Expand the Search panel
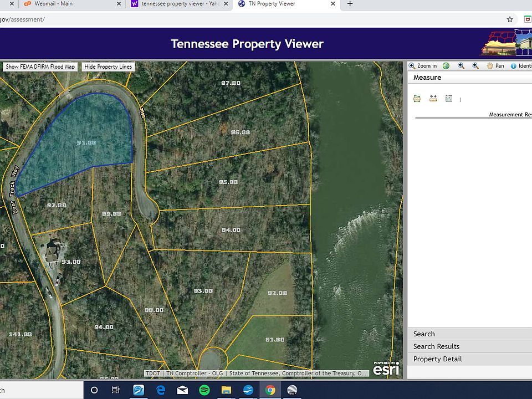The height and width of the screenshot is (399, 532). click(x=424, y=334)
